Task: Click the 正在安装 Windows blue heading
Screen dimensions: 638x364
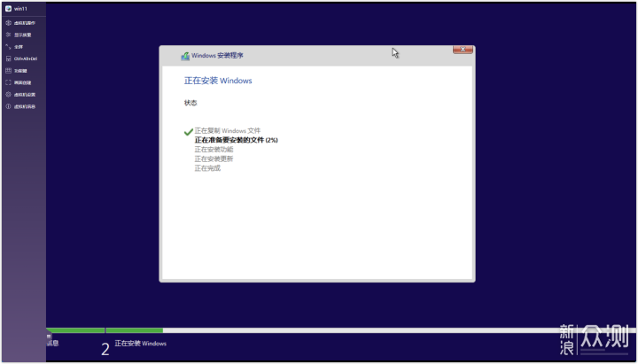Action: (218, 81)
